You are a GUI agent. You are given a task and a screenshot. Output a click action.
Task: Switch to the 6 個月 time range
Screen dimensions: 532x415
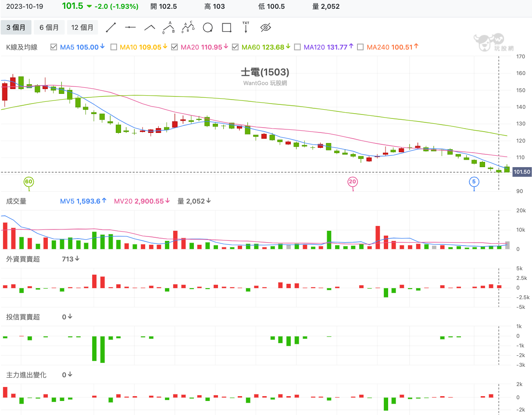click(49, 28)
